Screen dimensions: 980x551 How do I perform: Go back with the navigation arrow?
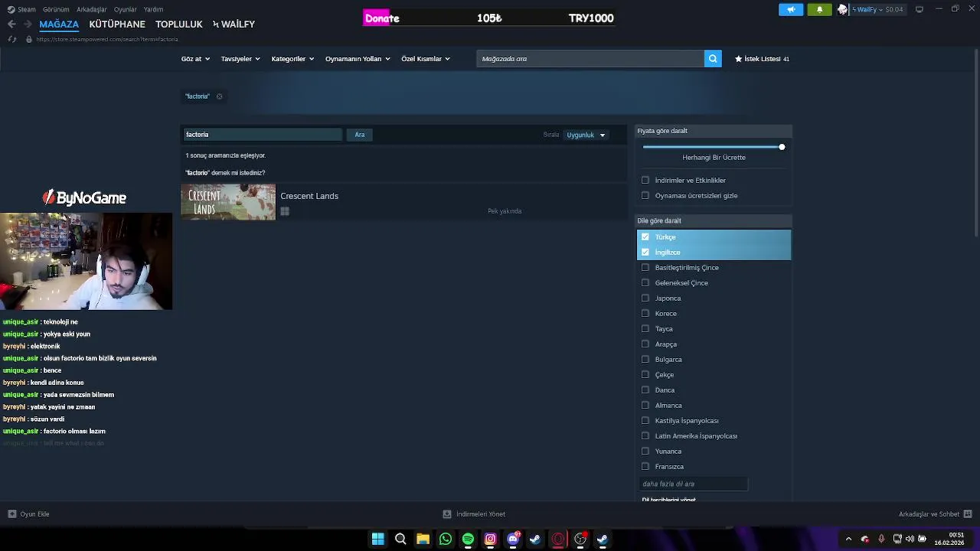11,24
